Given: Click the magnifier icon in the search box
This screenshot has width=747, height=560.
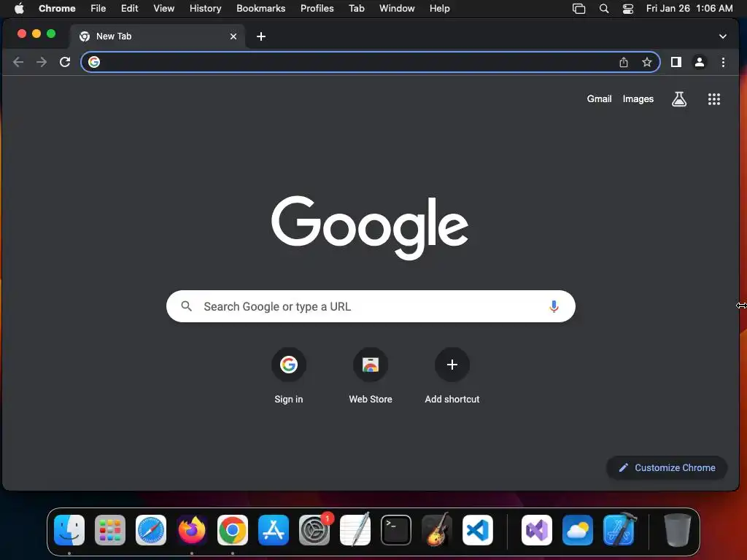Looking at the screenshot, I should pyautogui.click(x=186, y=306).
